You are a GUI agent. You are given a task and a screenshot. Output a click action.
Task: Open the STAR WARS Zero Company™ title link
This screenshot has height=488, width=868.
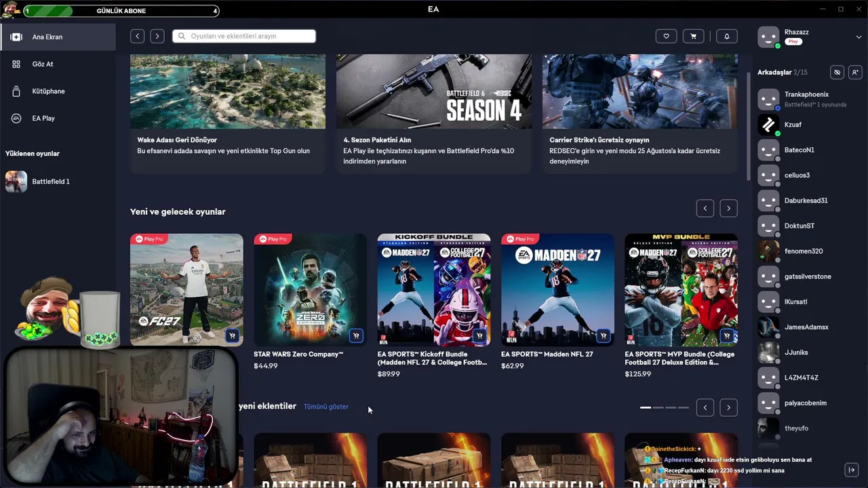click(x=298, y=354)
